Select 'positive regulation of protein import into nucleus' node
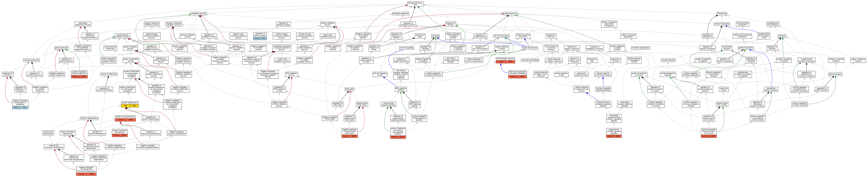This screenshot has width=868, height=177. coord(709,133)
